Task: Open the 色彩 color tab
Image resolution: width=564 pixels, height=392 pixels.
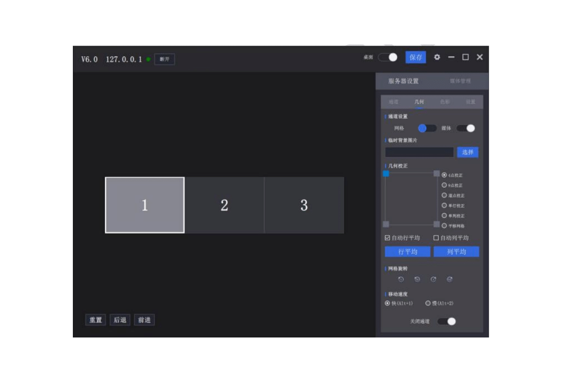Action: pyautogui.click(x=445, y=102)
